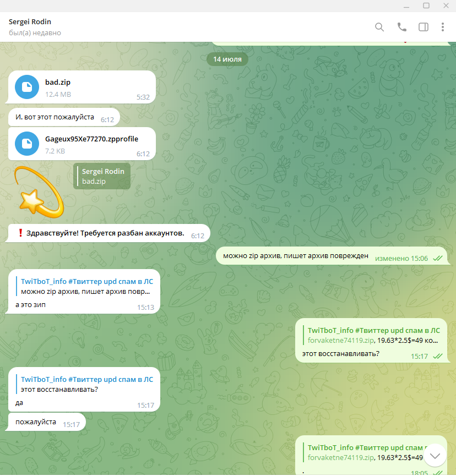Select the '14 июля' date badge
Screen dimensions: 456x476
click(x=227, y=59)
